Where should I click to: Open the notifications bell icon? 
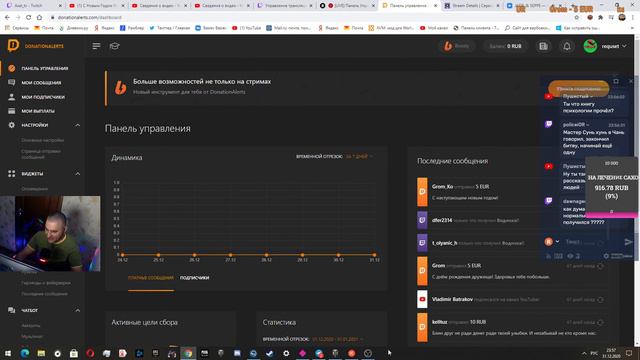567,46
